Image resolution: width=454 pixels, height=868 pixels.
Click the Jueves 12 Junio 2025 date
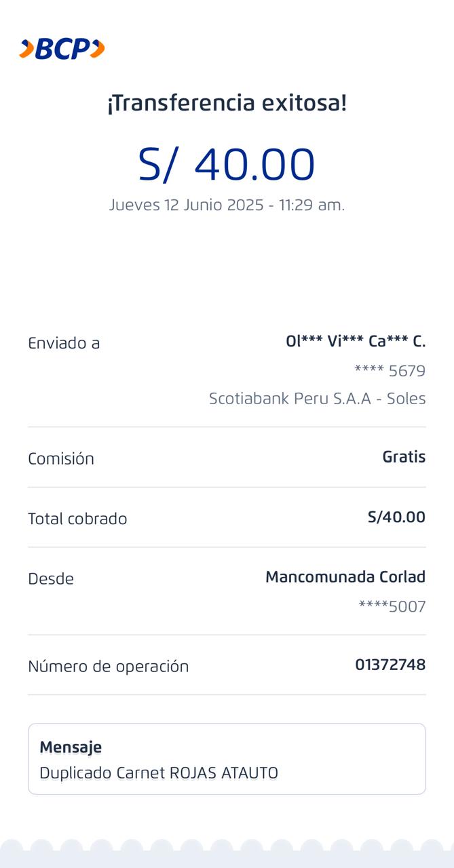tap(227, 205)
